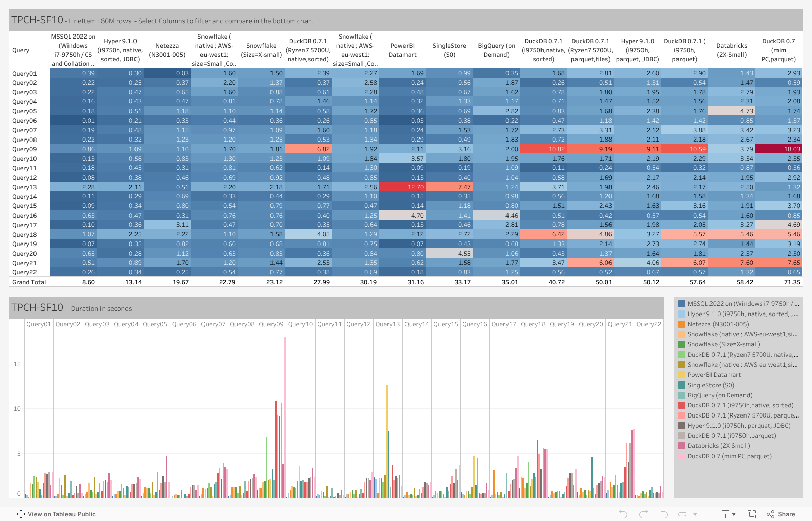The image size is (812, 521).
Task: Select the Databricks (2X-Small) column header
Action: 731,50
